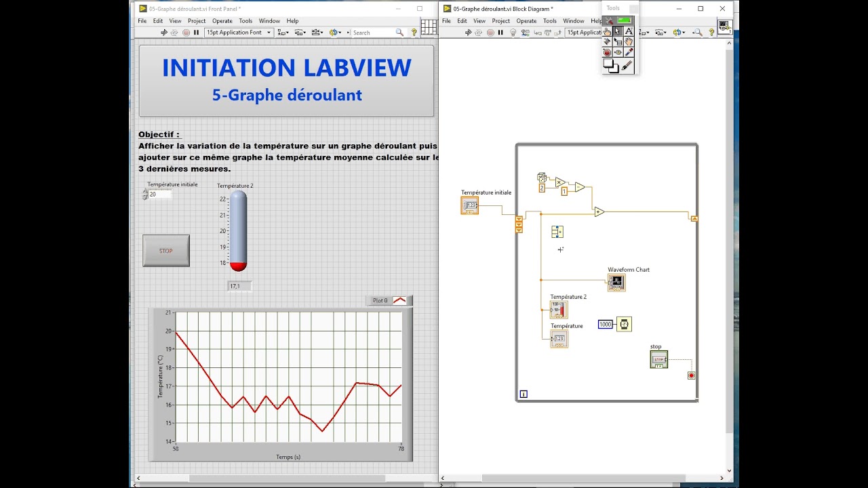This screenshot has height=488, width=868.
Task: Pause execution from Front Panel toolbar
Action: (x=197, y=33)
